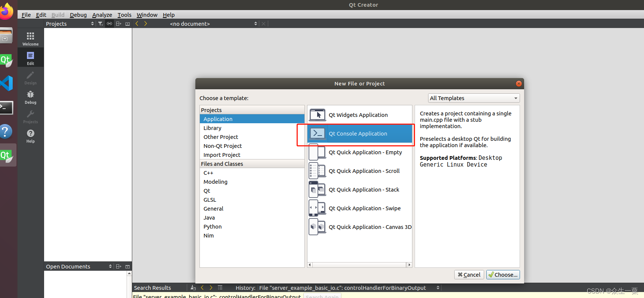The height and width of the screenshot is (298, 644).
Task: Open Visual Studio Code from the dock
Action: [x=6, y=83]
